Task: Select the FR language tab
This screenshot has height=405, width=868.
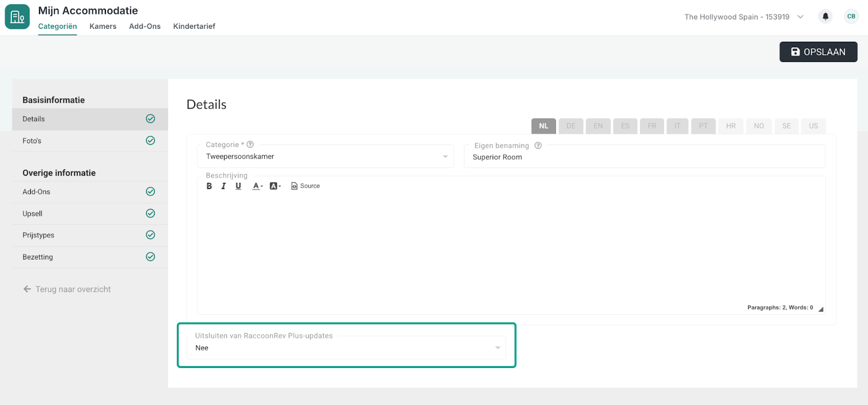Action: coord(652,126)
